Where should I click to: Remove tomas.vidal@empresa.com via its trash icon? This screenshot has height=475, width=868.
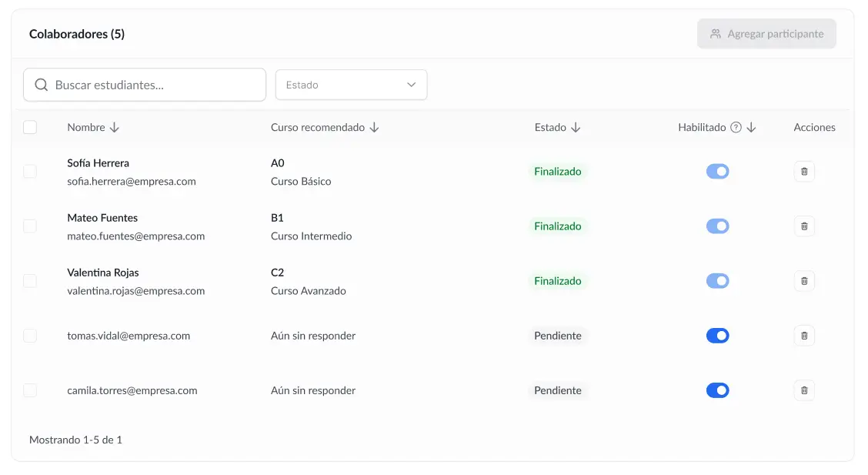click(x=804, y=336)
